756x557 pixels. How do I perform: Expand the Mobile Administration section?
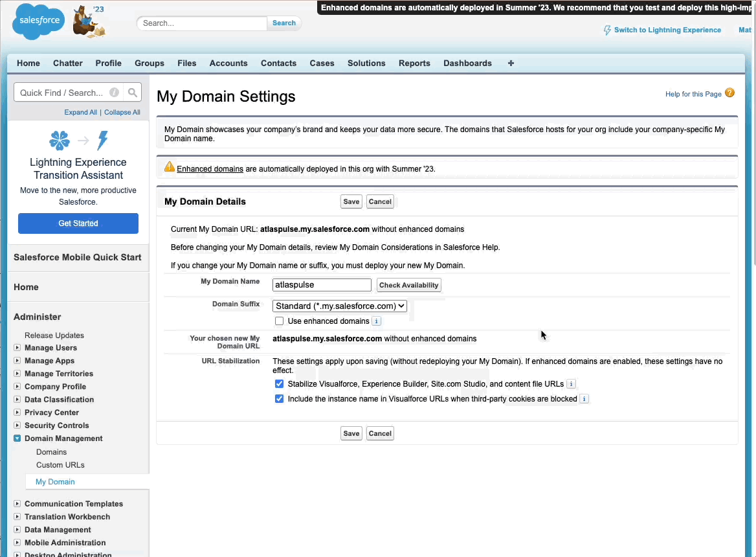tap(17, 543)
